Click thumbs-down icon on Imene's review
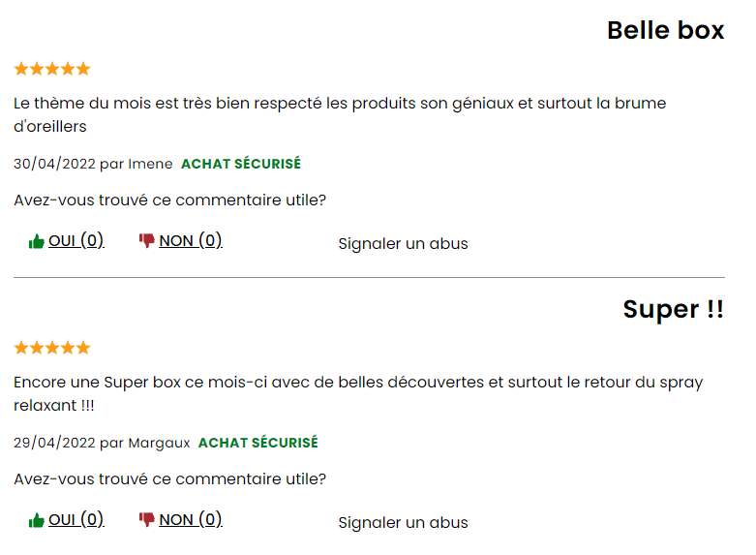 146,240
